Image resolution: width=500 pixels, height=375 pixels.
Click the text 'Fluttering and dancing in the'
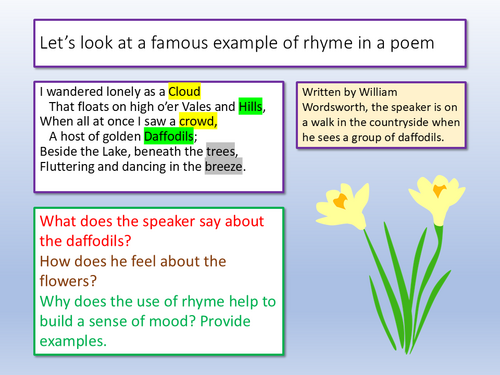click(x=120, y=167)
